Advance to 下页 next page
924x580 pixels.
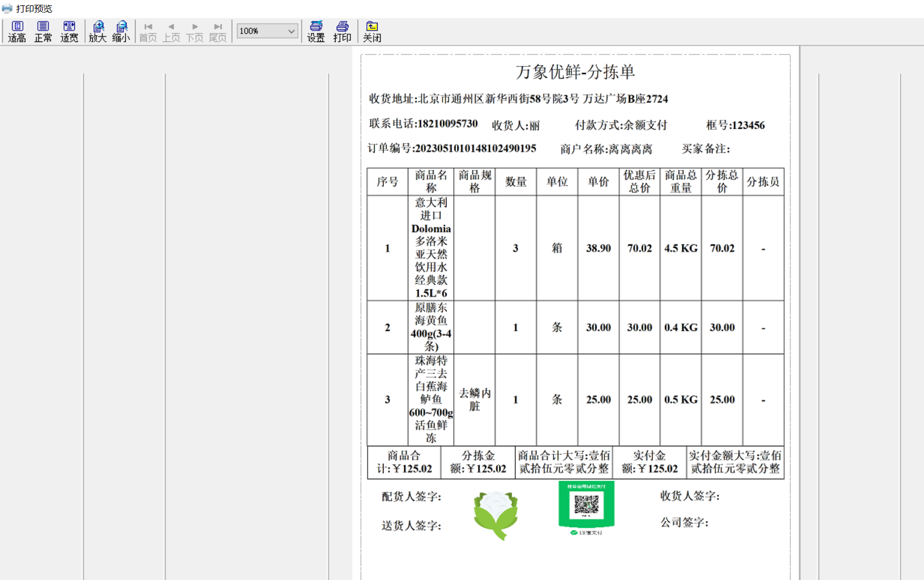click(x=195, y=32)
